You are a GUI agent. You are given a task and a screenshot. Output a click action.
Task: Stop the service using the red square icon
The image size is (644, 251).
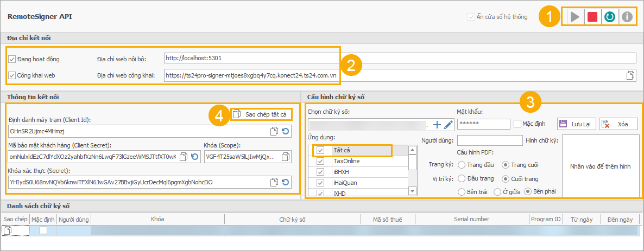[592, 17]
